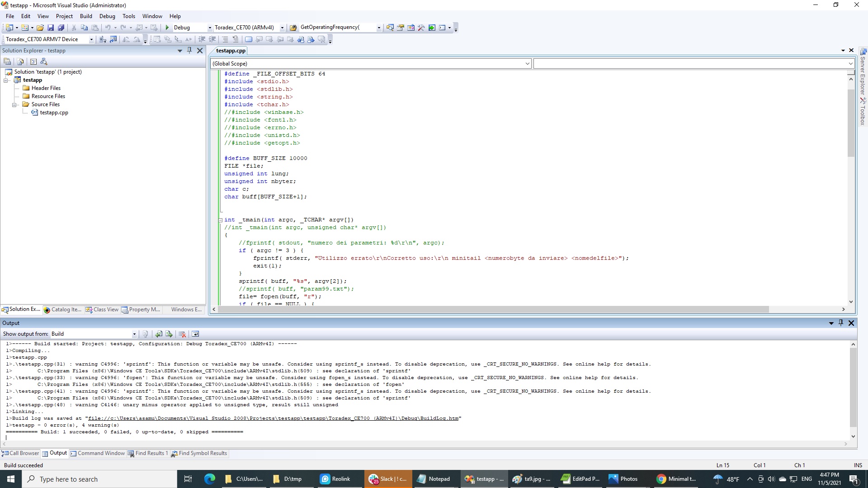This screenshot has width=868, height=488.
Task: Open the Properties Window toolbar icon
Action: coord(400,28)
